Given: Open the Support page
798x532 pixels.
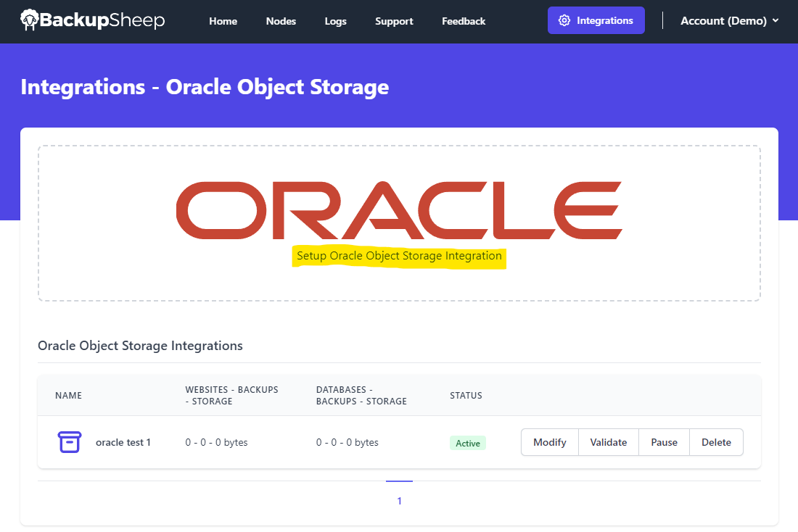Looking at the screenshot, I should point(394,21).
